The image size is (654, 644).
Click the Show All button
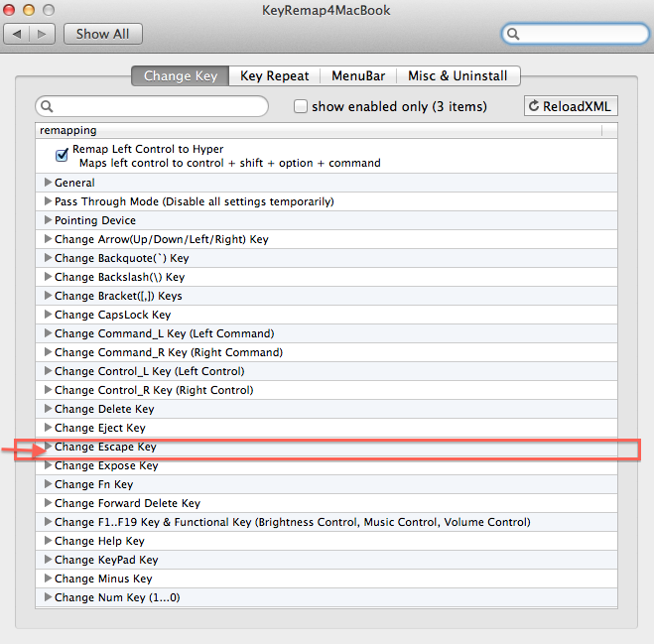point(102,34)
